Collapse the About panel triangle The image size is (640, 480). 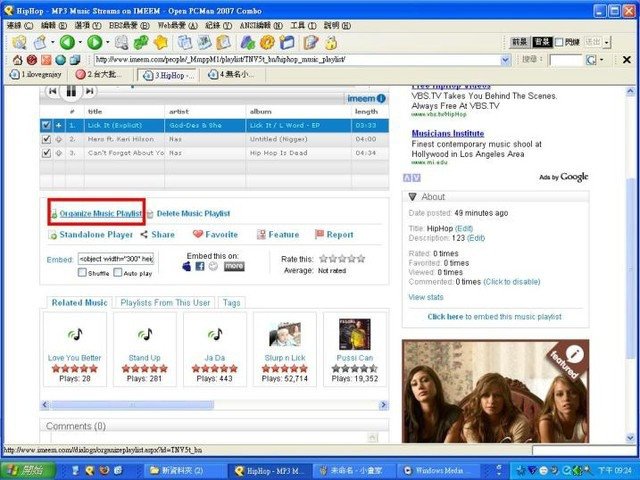[x=412, y=197]
